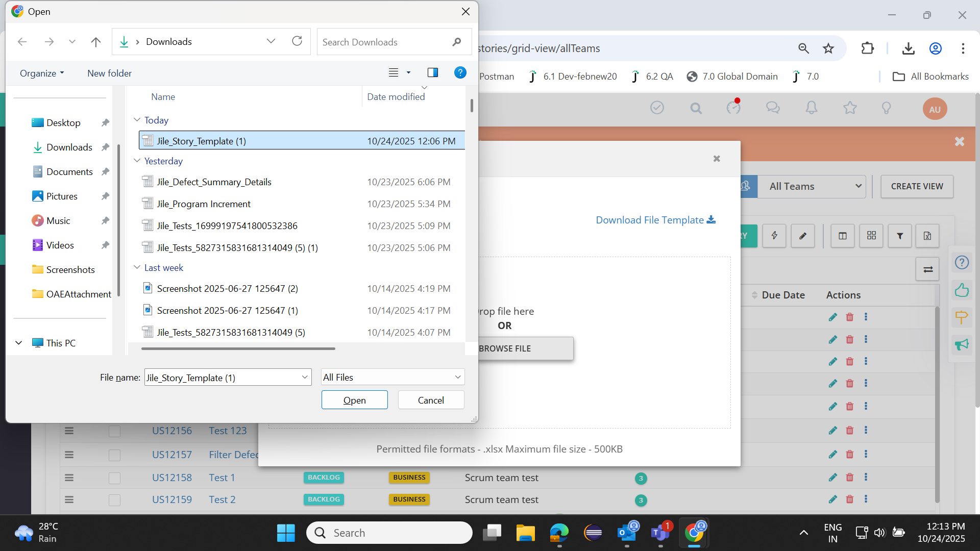Delete the US12158 row with the trash icon
Viewport: 980px width, 551px height.
pyautogui.click(x=850, y=478)
